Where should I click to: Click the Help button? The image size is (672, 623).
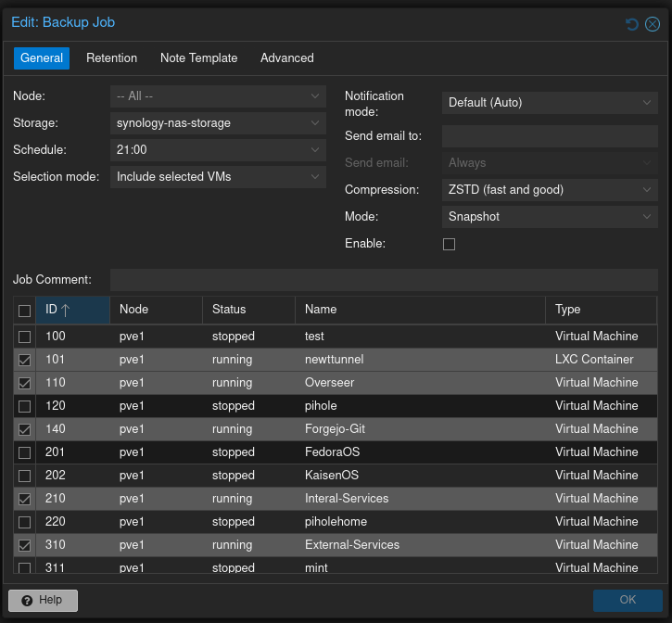click(x=43, y=600)
